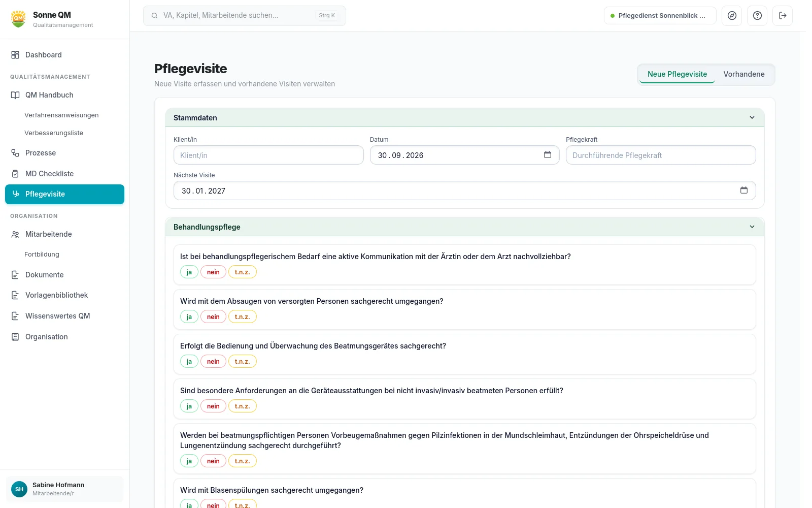Click the Sonne QM logo icon

[x=18, y=19]
